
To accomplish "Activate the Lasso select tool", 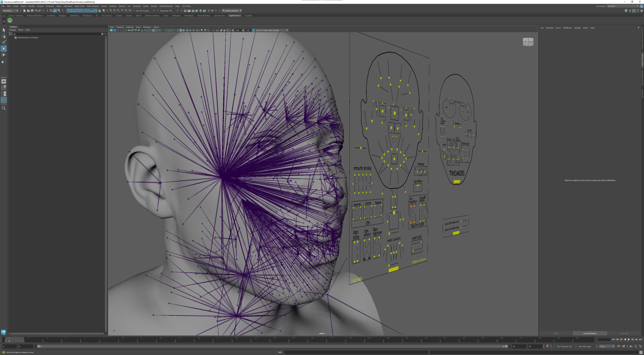I will point(4,36).
